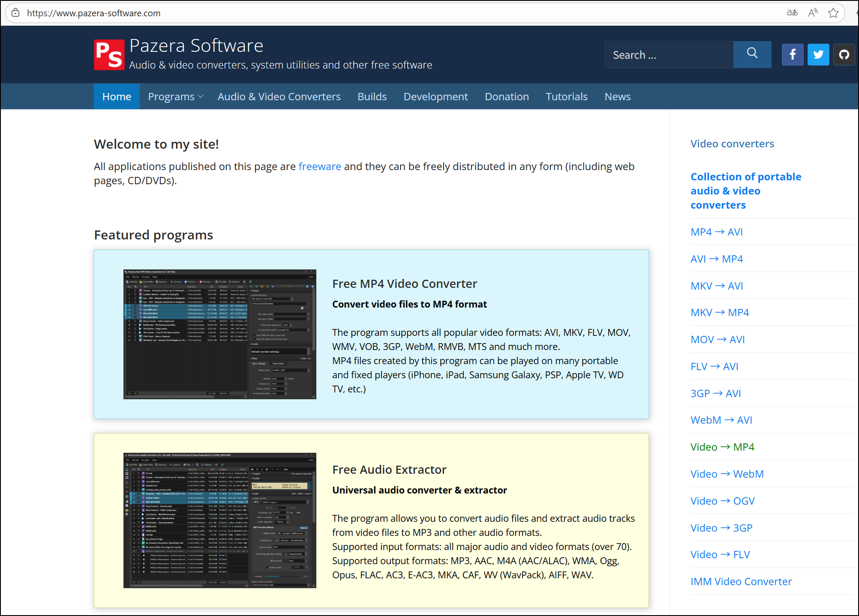This screenshot has height=616, width=859.
Task: Open Video → WebM converter link
Action: coord(727,474)
